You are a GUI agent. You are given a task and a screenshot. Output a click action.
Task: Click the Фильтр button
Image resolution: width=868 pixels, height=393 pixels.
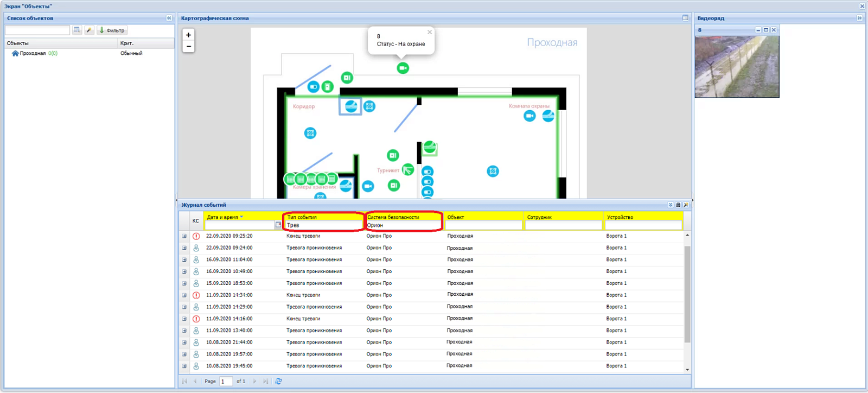[112, 30]
